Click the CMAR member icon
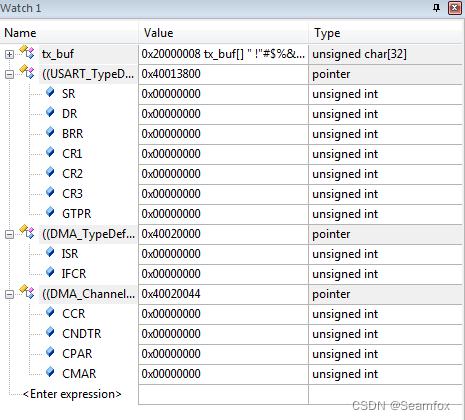The height and width of the screenshot is (420, 465). click(50, 372)
